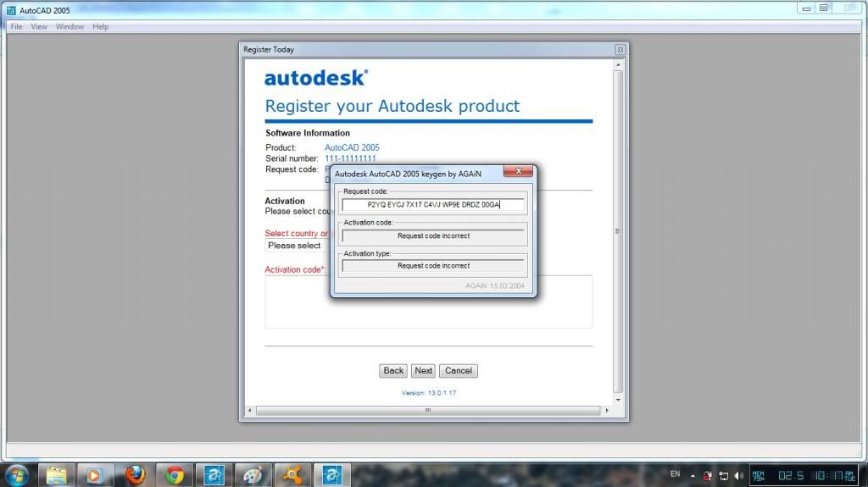Open Windows Explorer folder taskbar icon

pyautogui.click(x=57, y=475)
